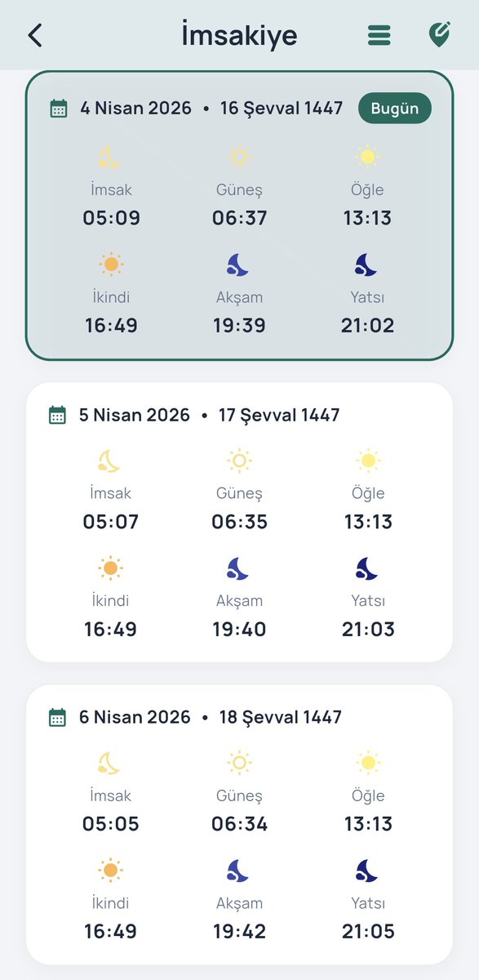Tap the Güneş sun icon for 4 Nisan
Image resolution: width=479 pixels, height=980 pixels.
(x=239, y=157)
